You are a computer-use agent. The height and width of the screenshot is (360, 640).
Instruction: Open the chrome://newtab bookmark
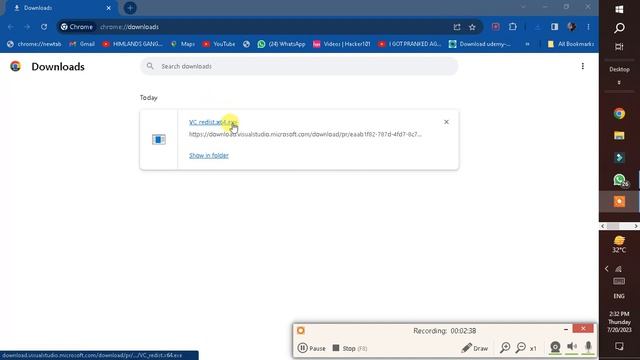click(34, 44)
